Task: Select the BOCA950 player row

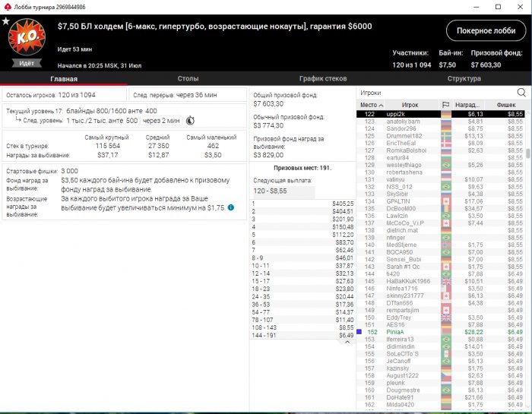Action: (x=440, y=252)
